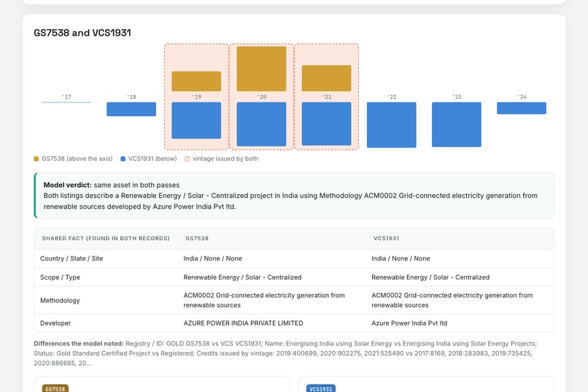Select the blue VCS1931 bar for '23
The image size is (588, 392).
457,125
